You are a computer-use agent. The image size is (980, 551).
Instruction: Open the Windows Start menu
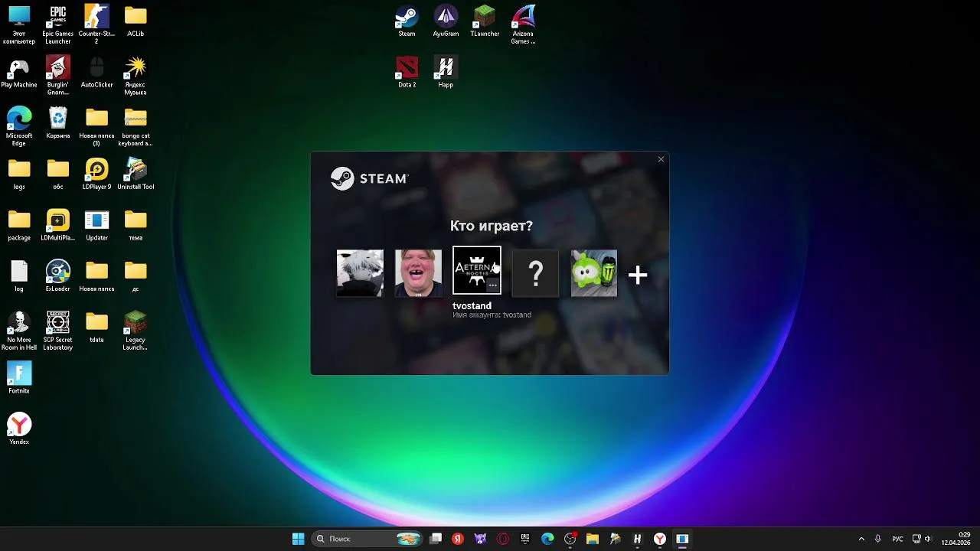[298, 539]
